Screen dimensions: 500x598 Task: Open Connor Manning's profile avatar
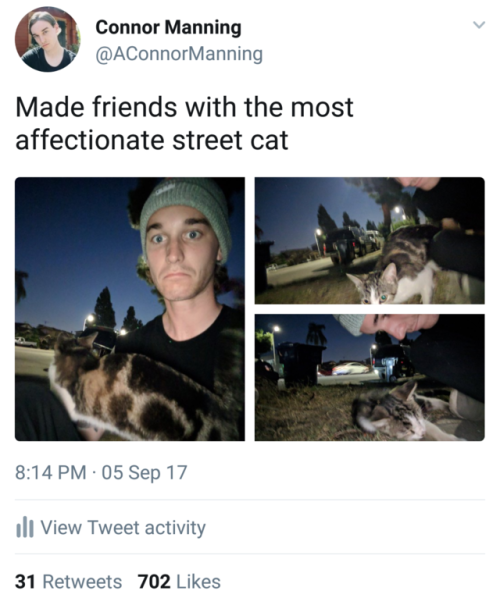click(x=47, y=39)
